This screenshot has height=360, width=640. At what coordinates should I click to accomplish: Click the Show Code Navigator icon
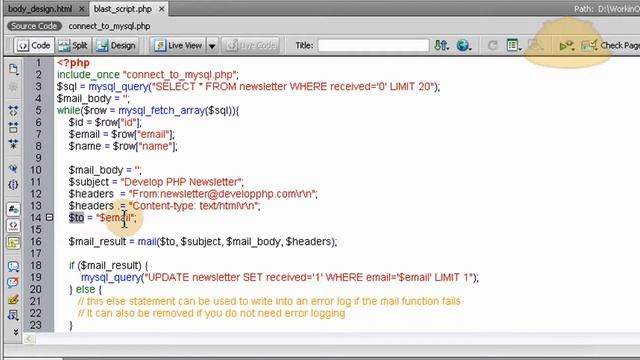click(13, 87)
